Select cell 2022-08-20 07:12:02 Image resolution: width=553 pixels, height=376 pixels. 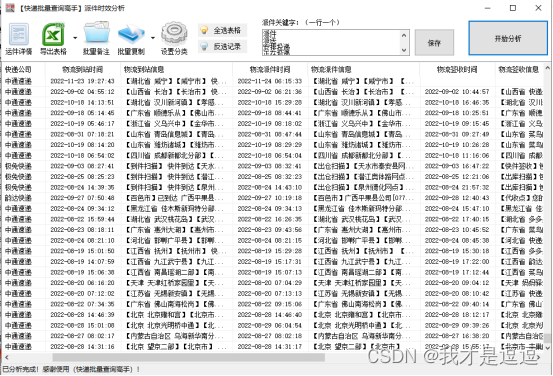click(x=83, y=293)
